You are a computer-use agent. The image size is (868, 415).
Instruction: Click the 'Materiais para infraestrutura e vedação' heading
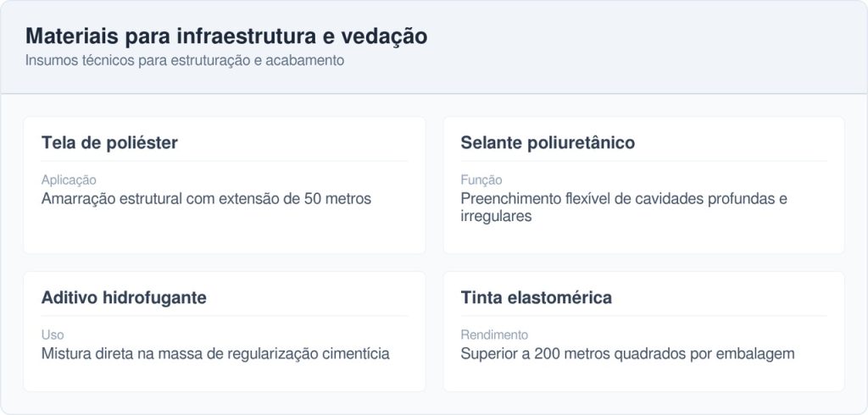click(x=226, y=36)
